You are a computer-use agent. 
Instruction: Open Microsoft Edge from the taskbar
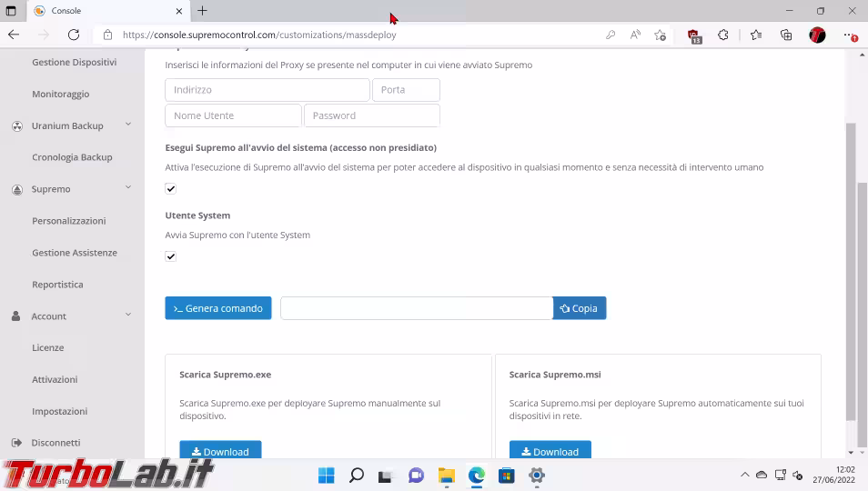click(477, 476)
